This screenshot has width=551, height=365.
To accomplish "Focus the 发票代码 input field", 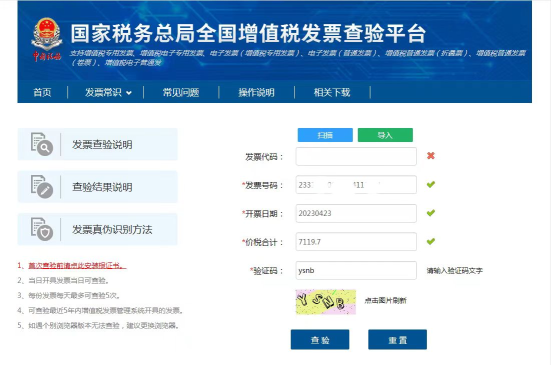I will click(x=356, y=156).
